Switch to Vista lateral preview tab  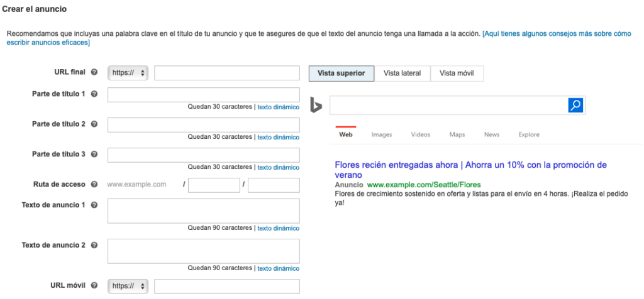click(402, 73)
